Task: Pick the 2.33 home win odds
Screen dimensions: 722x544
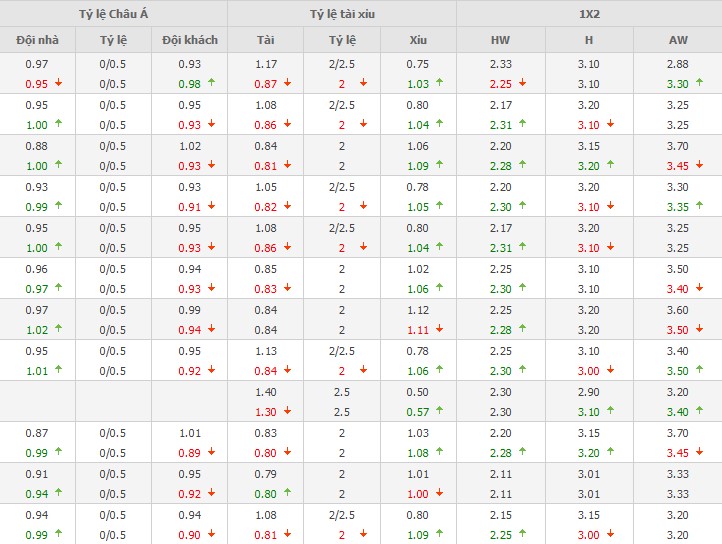Action: coord(500,65)
